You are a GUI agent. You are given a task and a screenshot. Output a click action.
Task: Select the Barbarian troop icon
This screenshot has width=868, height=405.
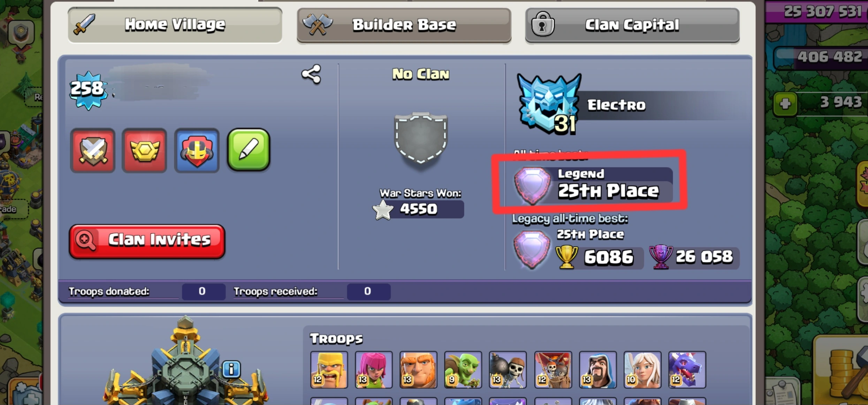329,370
